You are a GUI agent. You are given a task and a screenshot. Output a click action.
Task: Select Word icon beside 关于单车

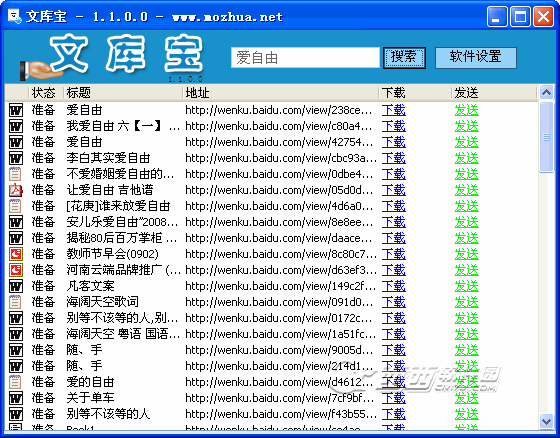[16, 398]
